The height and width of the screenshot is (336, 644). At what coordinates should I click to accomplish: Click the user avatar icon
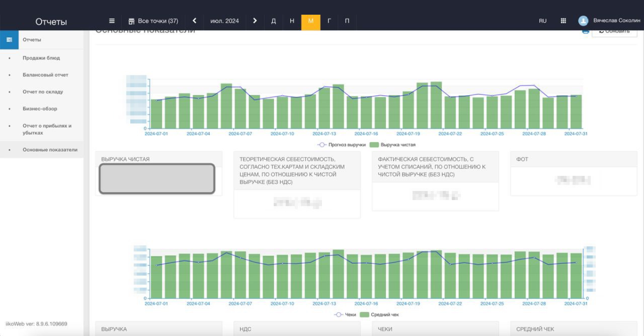(583, 21)
